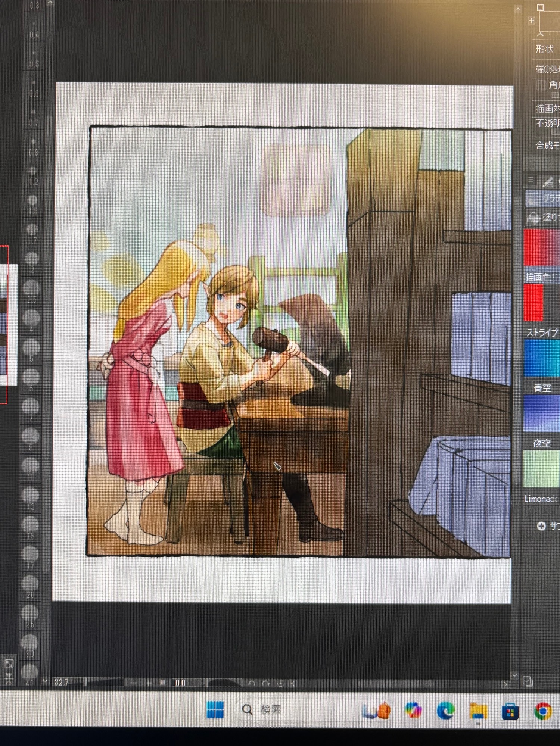Viewport: 560px width, 746px height.
Task: Select the グラデ sub tool group tab
Action: 542,198
